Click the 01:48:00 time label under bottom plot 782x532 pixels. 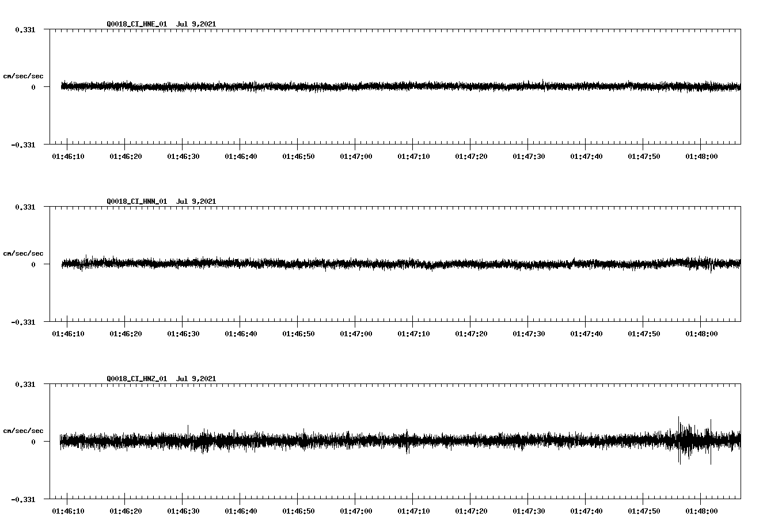click(x=701, y=510)
